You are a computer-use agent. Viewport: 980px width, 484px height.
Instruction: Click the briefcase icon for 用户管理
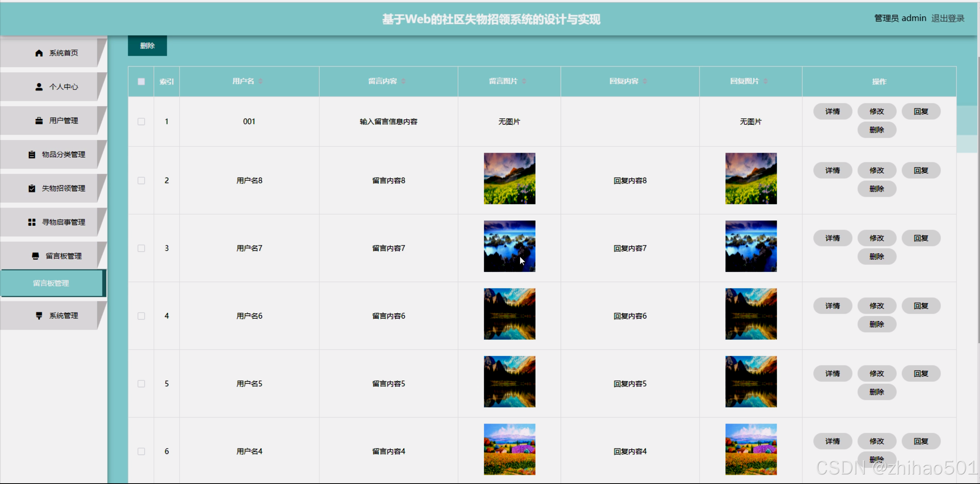(39, 121)
